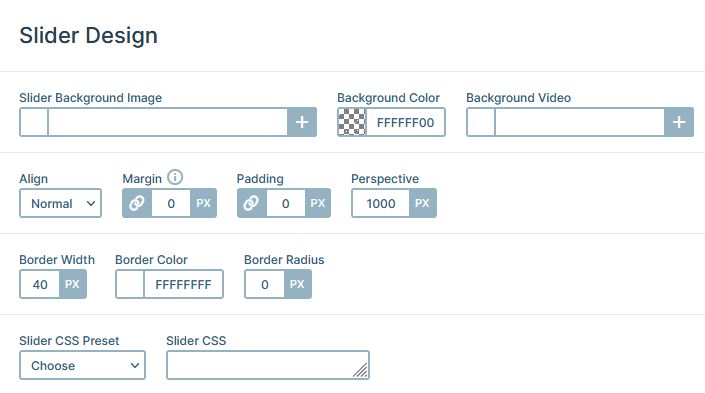This screenshot has height=393, width=705.
Task: Change the Padding PX unit
Action: pyautogui.click(x=317, y=203)
